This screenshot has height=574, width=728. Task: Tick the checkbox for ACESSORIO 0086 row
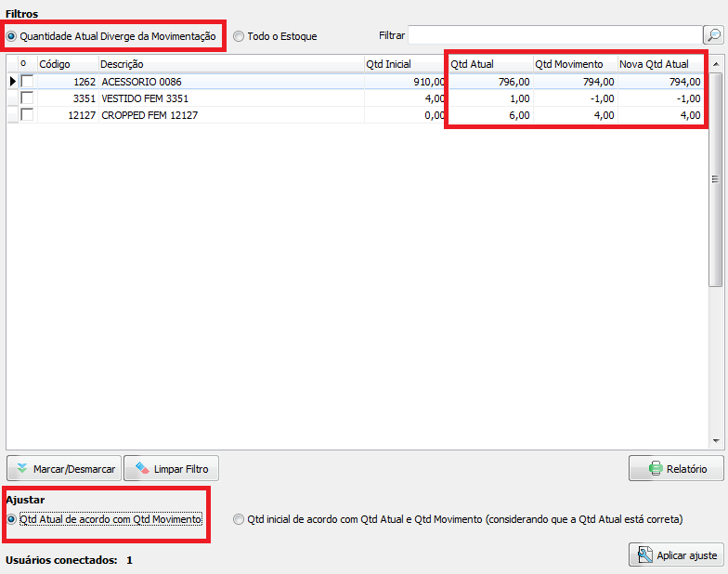click(27, 82)
